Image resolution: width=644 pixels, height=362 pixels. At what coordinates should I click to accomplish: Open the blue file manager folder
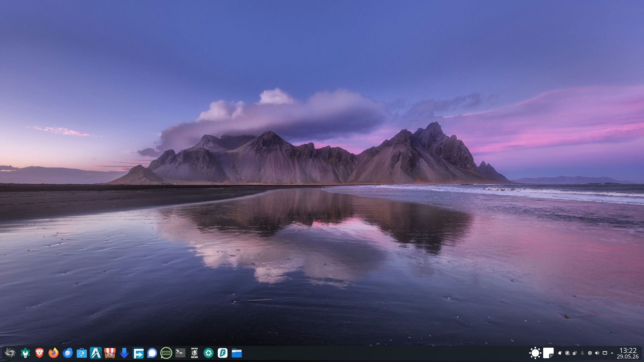tap(236, 353)
